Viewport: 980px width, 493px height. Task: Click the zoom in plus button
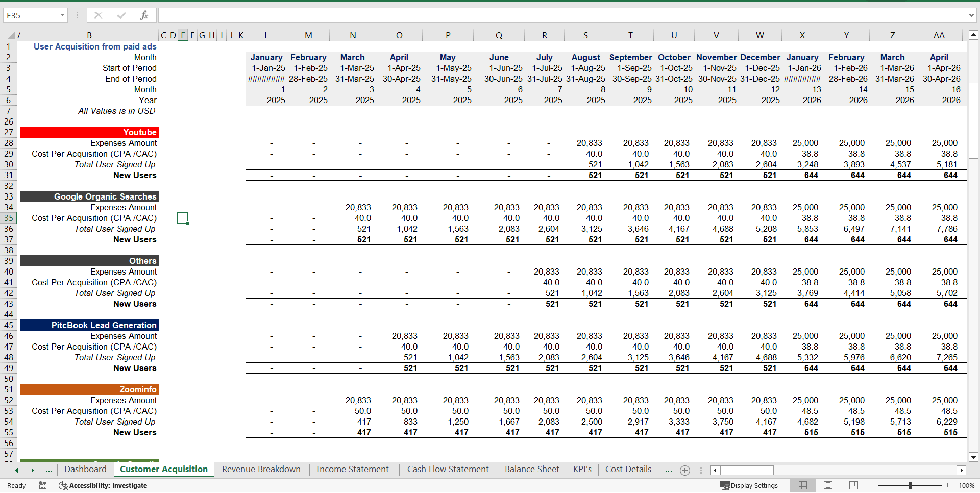pos(948,485)
